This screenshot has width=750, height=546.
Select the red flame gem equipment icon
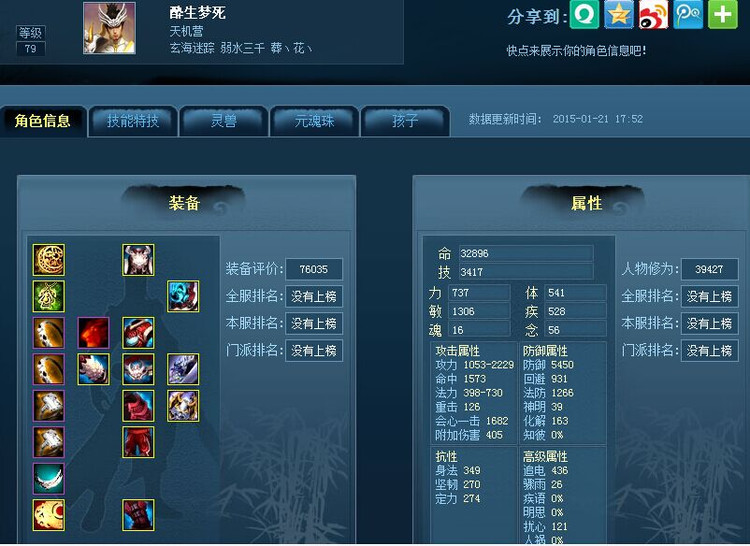point(93,333)
